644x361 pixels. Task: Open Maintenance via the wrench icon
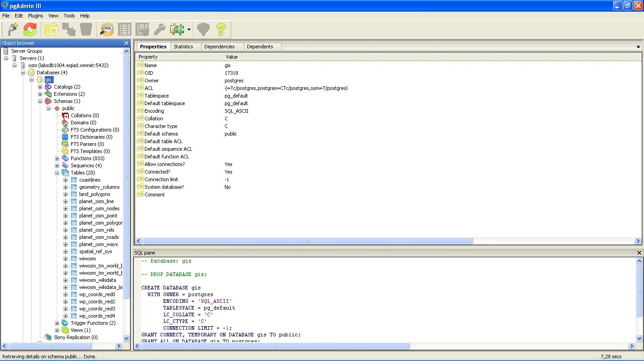160,30
